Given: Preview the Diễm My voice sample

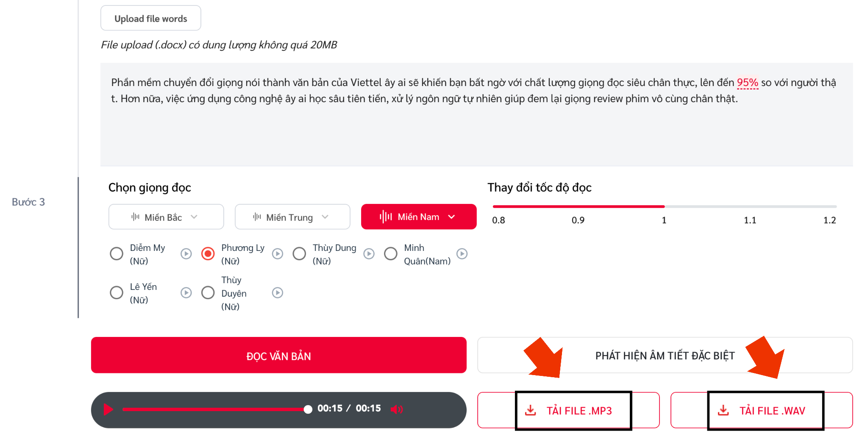Looking at the screenshot, I should tap(186, 254).
